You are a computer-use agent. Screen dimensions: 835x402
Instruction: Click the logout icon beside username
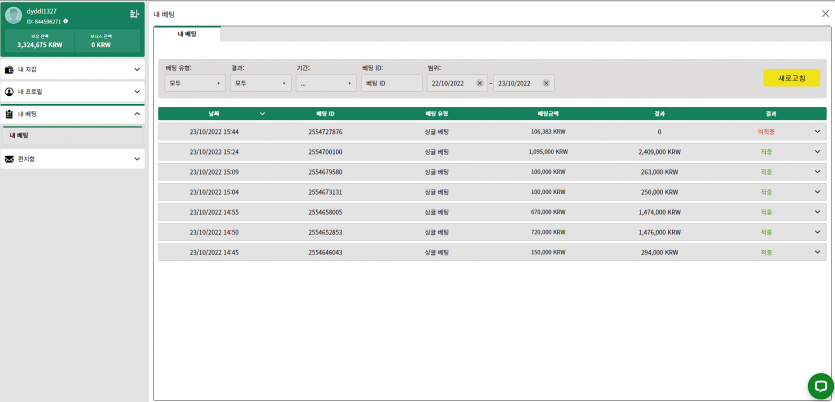[134, 14]
